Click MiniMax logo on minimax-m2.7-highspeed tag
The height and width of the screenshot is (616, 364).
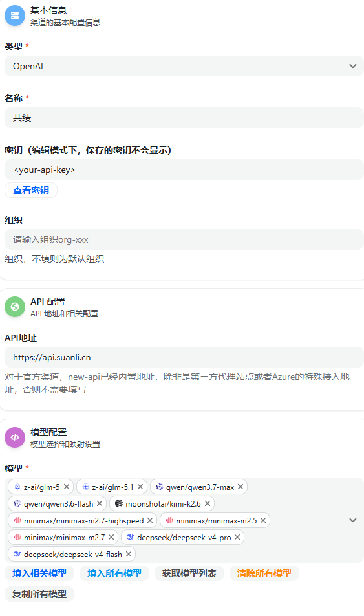[x=17, y=520]
